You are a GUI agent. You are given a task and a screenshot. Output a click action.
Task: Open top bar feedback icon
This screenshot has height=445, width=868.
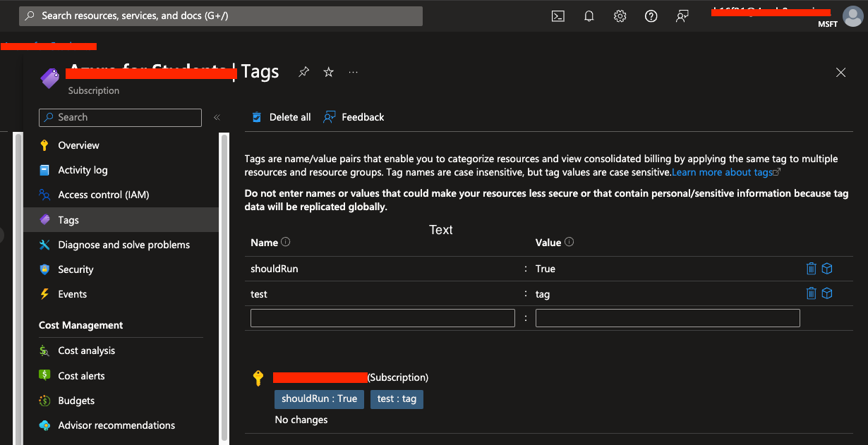[x=682, y=16]
